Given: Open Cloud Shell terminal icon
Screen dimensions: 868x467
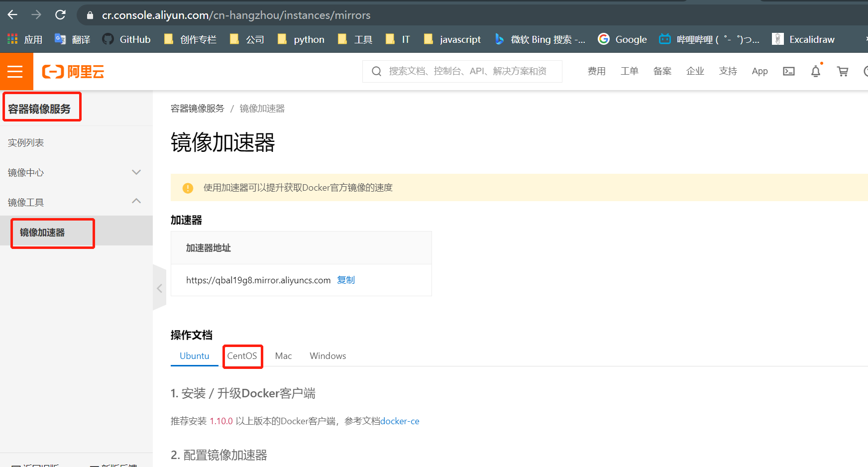Looking at the screenshot, I should pyautogui.click(x=788, y=71).
